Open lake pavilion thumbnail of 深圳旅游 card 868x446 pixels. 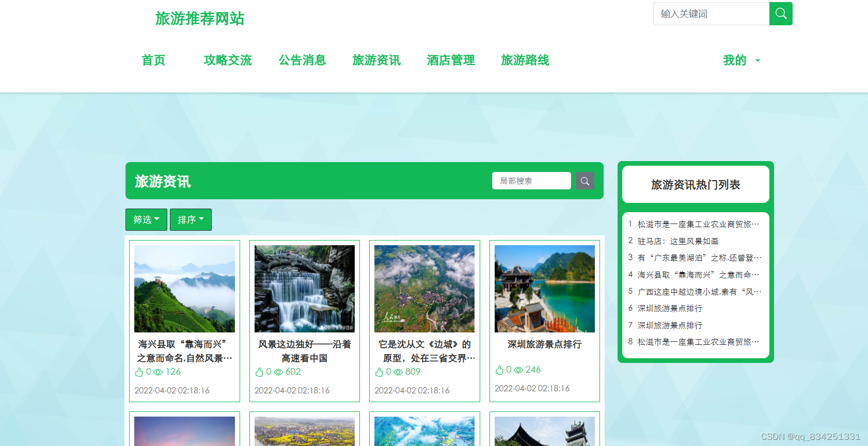coord(545,289)
